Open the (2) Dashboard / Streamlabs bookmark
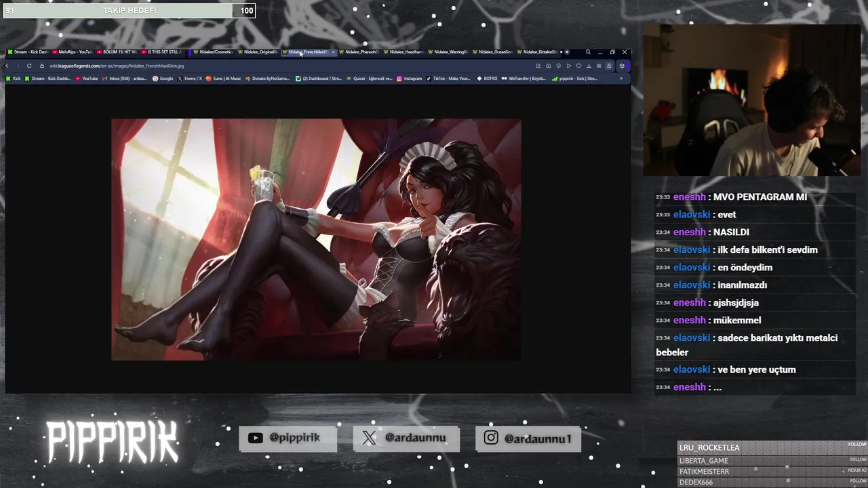868x488 pixels. coord(318,79)
